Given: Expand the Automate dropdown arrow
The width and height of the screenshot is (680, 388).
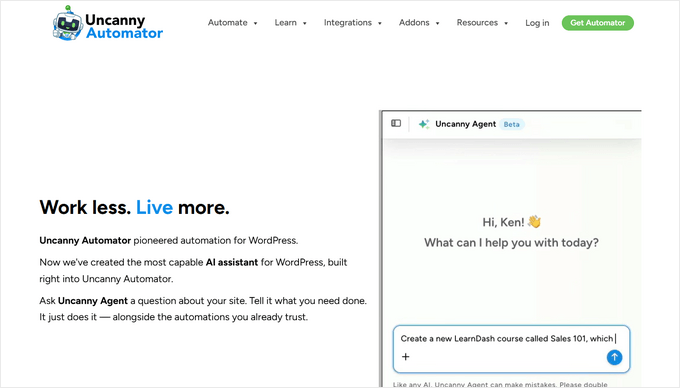Looking at the screenshot, I should (x=255, y=23).
